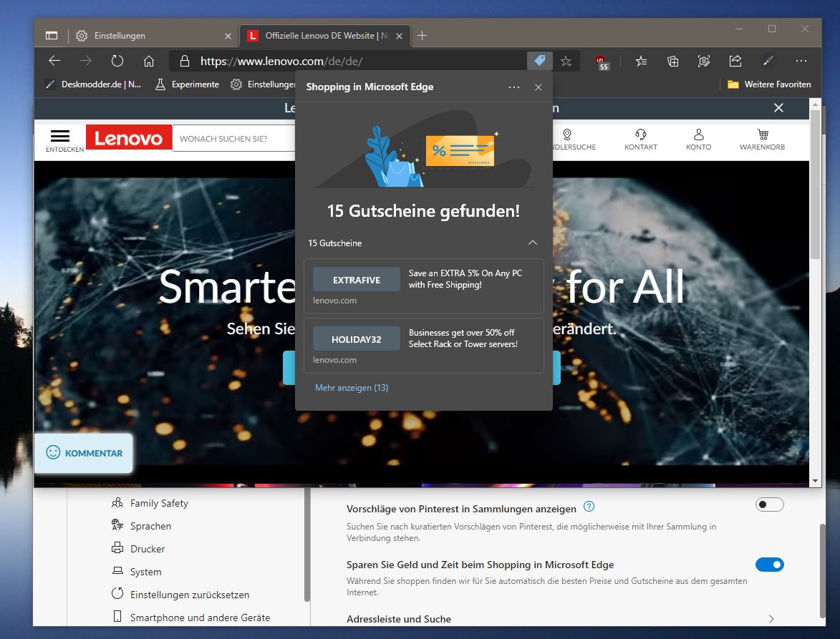The width and height of the screenshot is (840, 639).
Task: Click the pen icon in Edge toolbar
Action: 768,62
